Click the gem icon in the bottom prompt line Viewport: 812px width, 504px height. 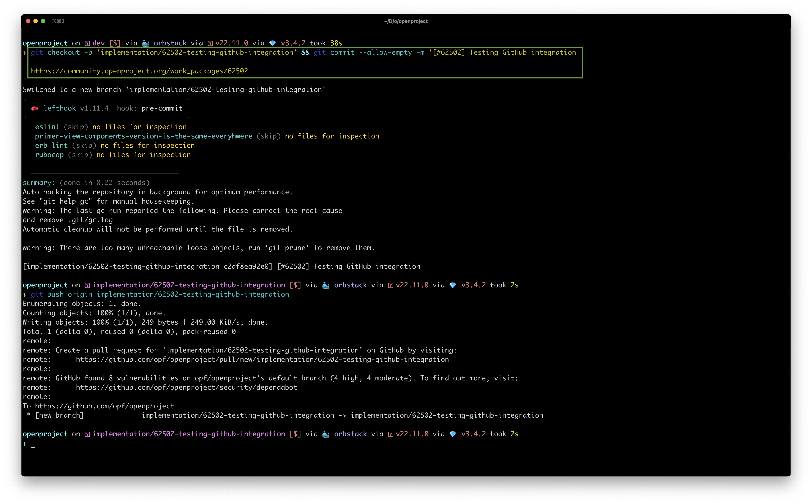click(453, 434)
